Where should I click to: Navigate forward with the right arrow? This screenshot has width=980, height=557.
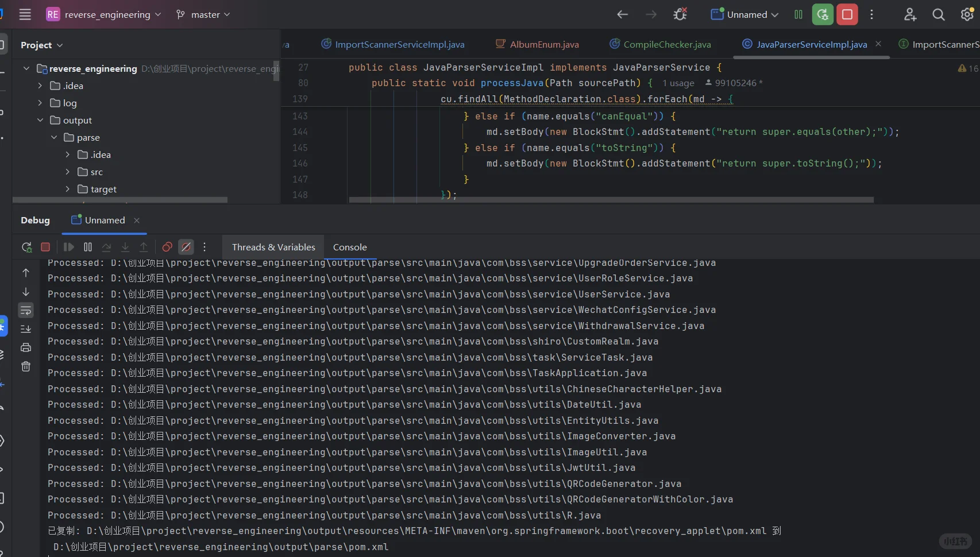click(x=651, y=14)
